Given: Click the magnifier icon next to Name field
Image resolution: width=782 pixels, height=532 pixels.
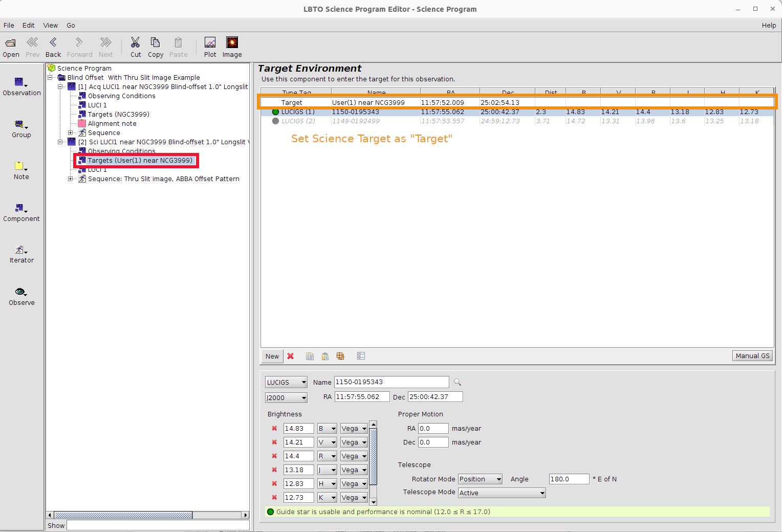Looking at the screenshot, I should click(x=458, y=382).
